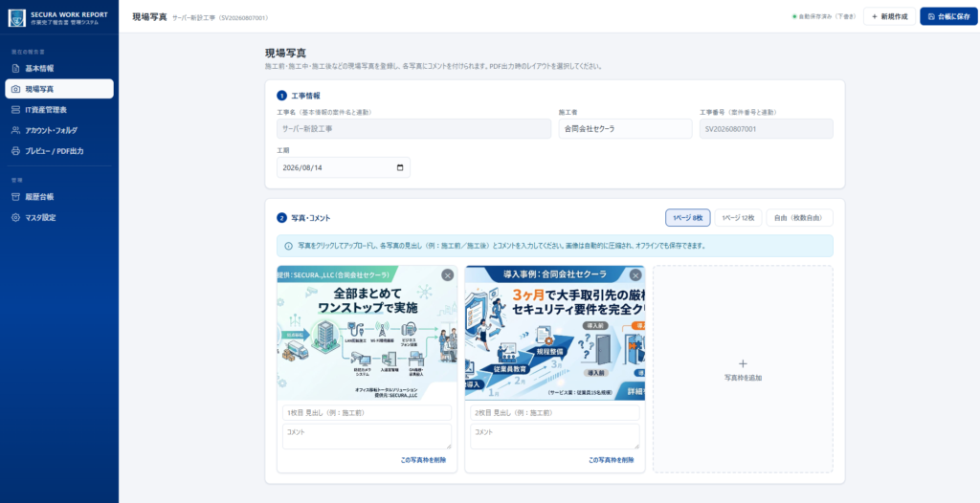Click the 新規作成 button

pyautogui.click(x=889, y=16)
